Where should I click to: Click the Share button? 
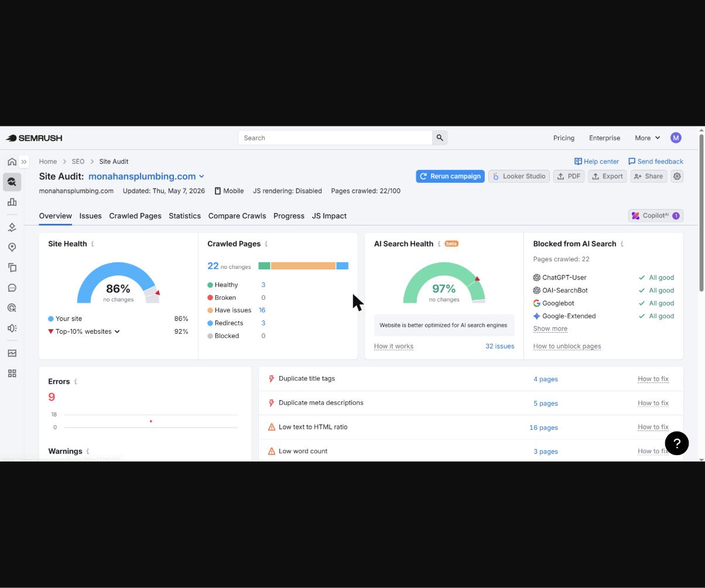(x=649, y=176)
